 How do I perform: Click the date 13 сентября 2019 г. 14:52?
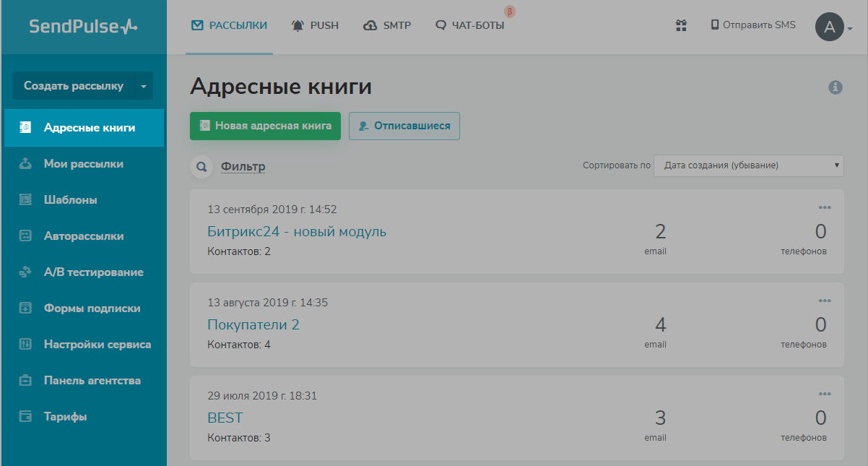pyautogui.click(x=272, y=210)
